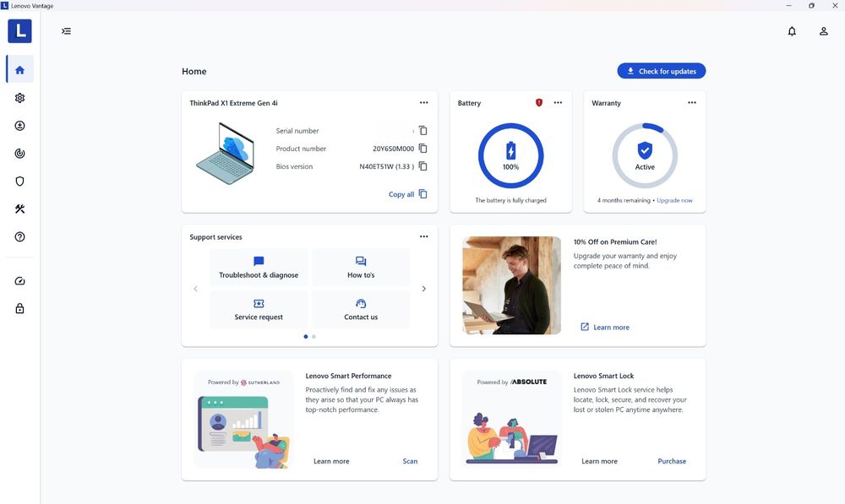Viewport: 845px width, 504px height.
Task: Click the ThinkPad laptop illustration
Action: (x=226, y=154)
